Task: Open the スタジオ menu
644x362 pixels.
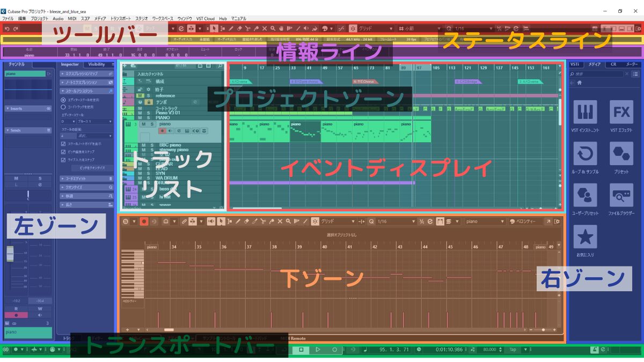Action: coord(142,18)
